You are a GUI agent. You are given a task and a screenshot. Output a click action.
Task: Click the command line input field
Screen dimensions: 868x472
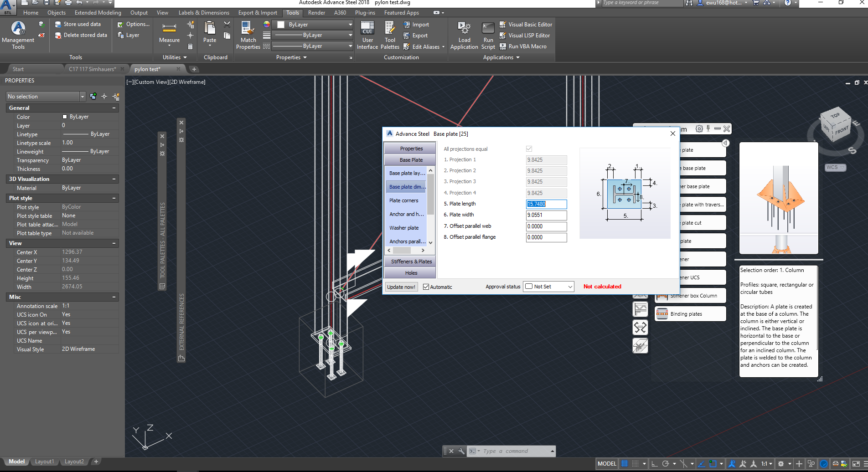coord(511,451)
